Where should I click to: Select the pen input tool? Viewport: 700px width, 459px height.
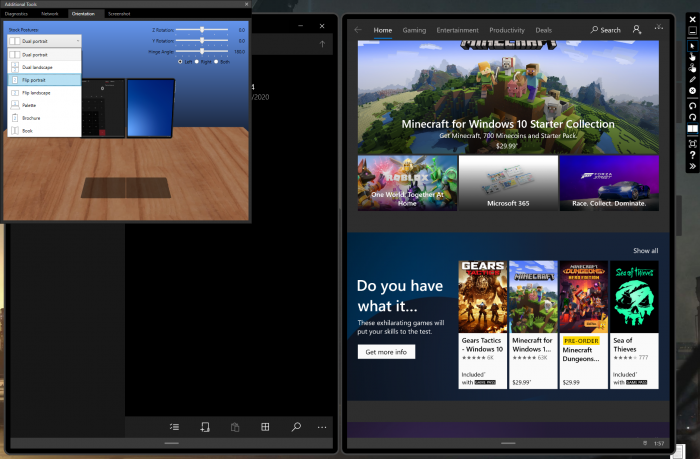[x=692, y=79]
